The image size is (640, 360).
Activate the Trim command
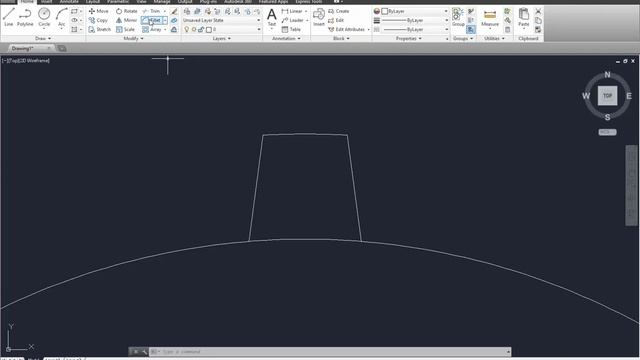(151, 11)
